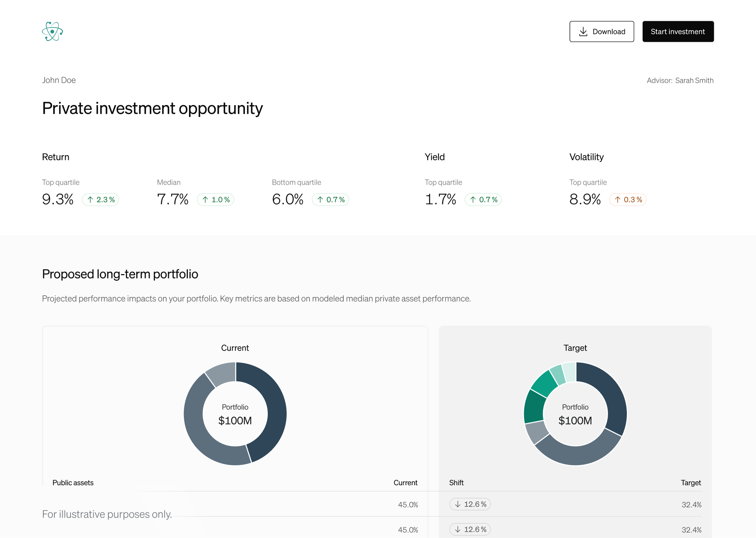This screenshot has width=756, height=538.
Task: Click the down-arrow in the first 12.6% shift badge
Action: [458, 504]
